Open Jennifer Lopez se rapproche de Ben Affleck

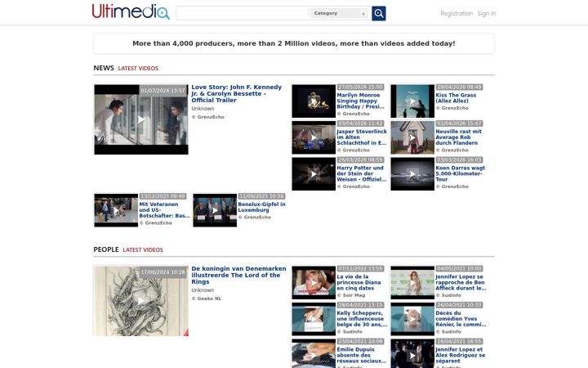click(x=461, y=282)
